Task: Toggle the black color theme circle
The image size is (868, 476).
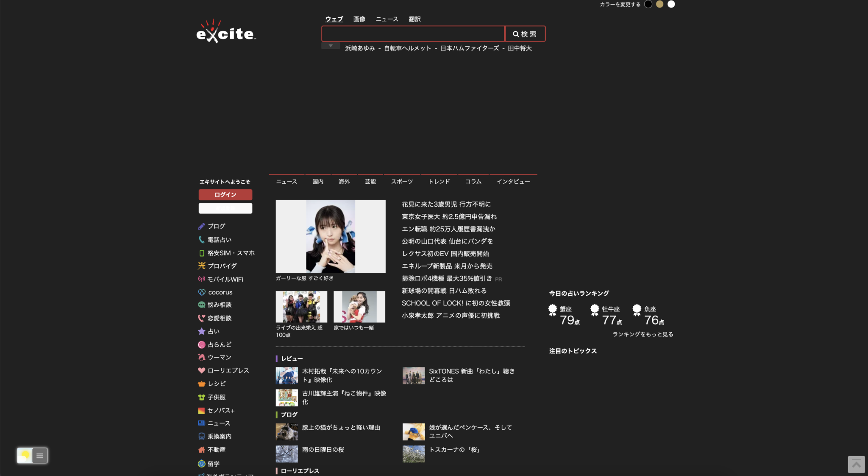Action: 649,4
